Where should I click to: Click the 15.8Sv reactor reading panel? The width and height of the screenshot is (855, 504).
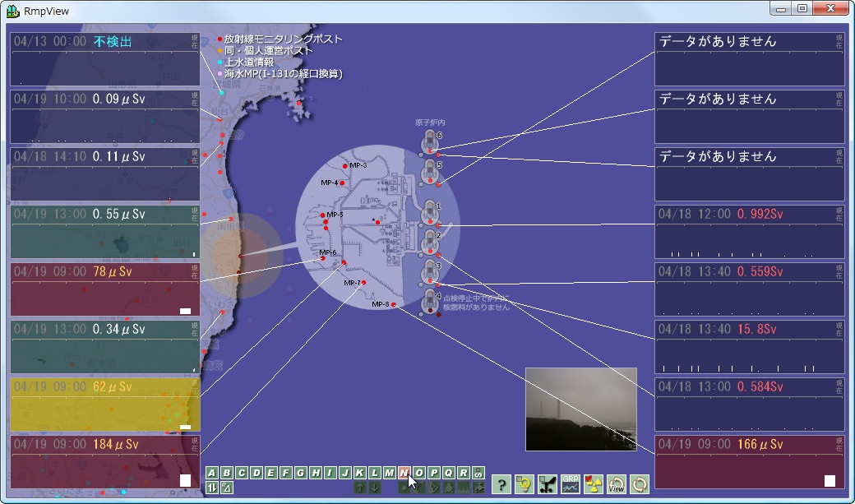[x=750, y=347]
